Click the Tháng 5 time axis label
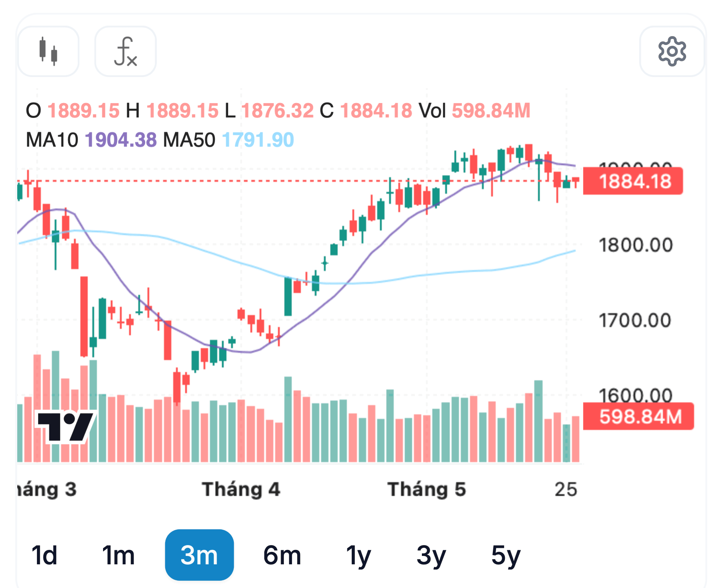 tap(427, 489)
